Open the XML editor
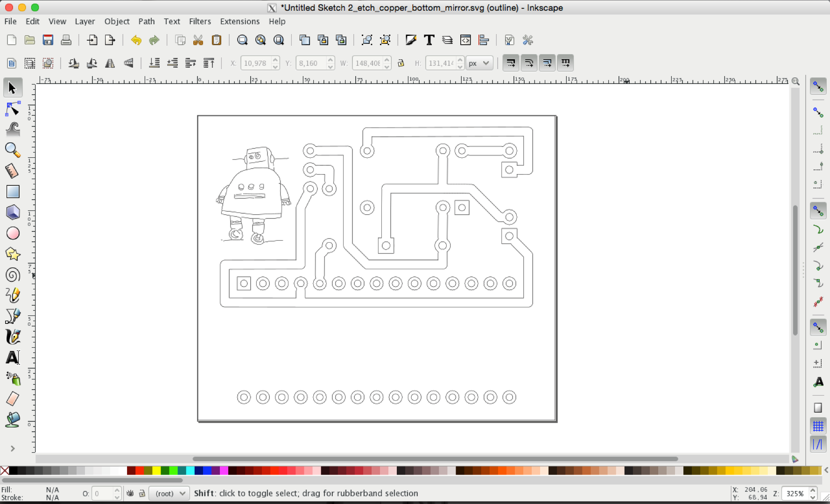The height and width of the screenshot is (504, 830). (465, 40)
